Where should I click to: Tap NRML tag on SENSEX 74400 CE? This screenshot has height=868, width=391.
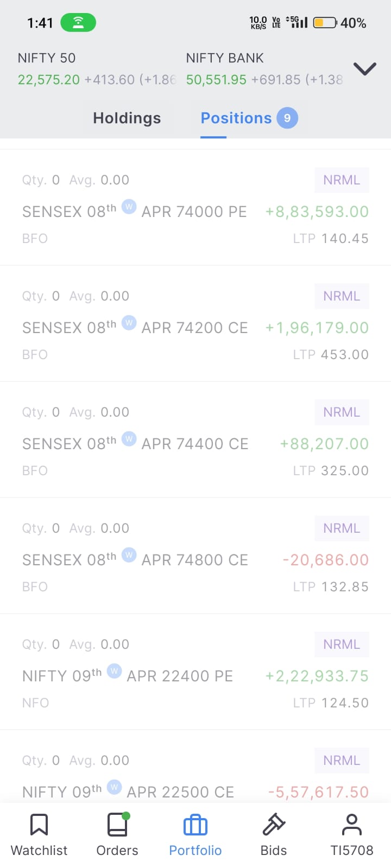(342, 412)
